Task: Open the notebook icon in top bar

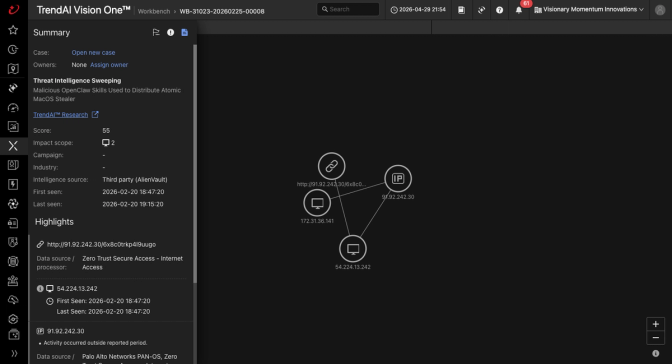Action: 461,9
